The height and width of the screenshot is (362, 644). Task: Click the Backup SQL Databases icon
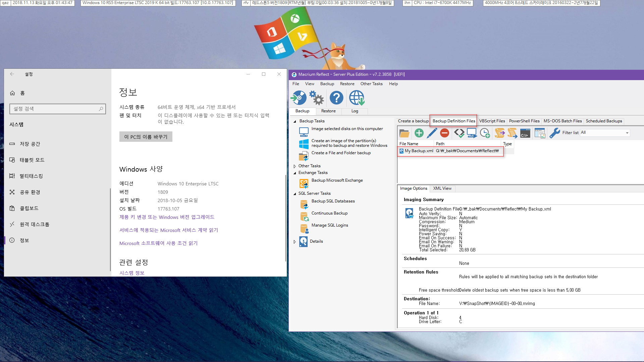tap(304, 204)
